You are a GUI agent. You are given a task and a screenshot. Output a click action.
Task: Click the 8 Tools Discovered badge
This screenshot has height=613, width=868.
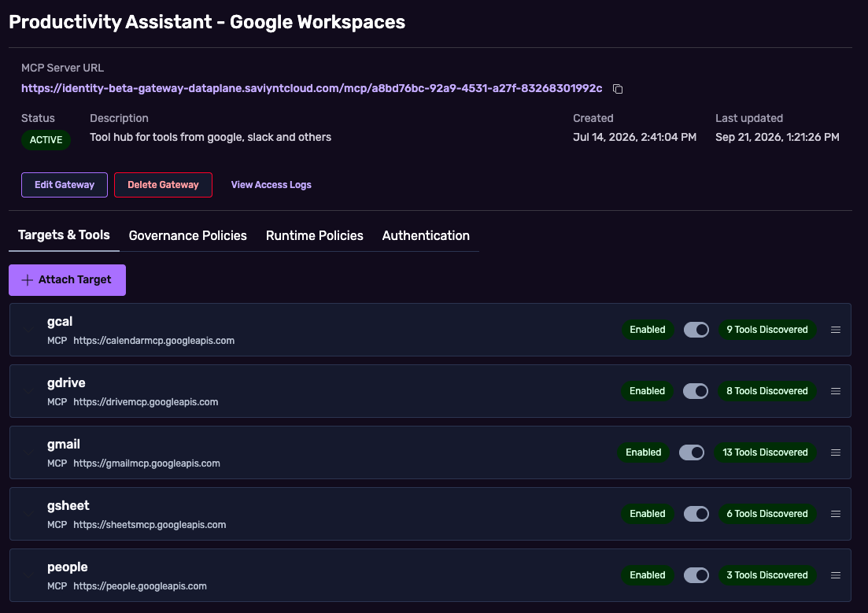767,392
